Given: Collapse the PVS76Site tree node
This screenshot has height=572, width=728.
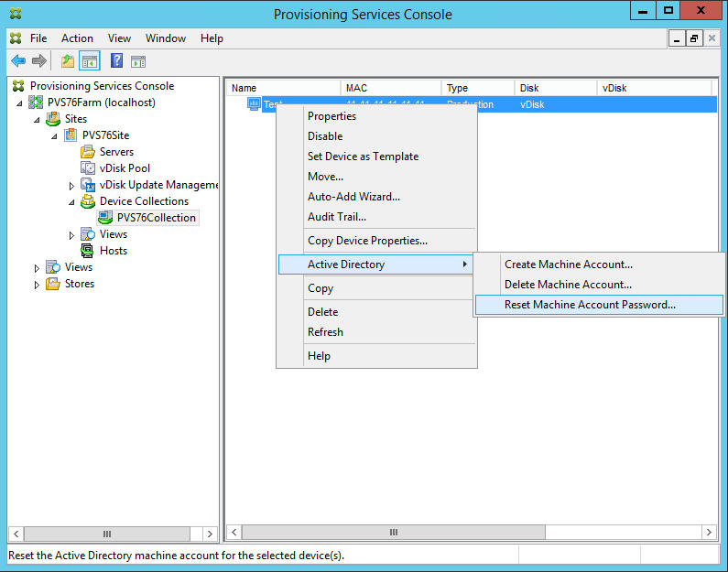Looking at the screenshot, I should pos(54,136).
